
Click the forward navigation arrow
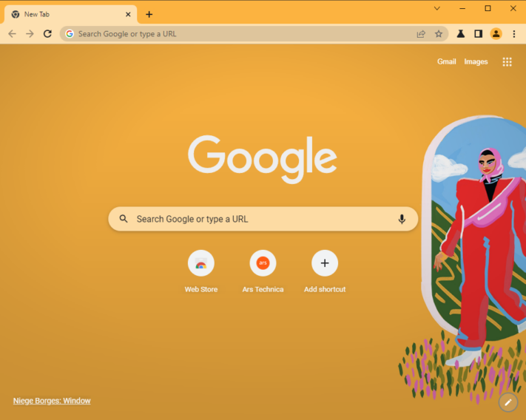30,34
